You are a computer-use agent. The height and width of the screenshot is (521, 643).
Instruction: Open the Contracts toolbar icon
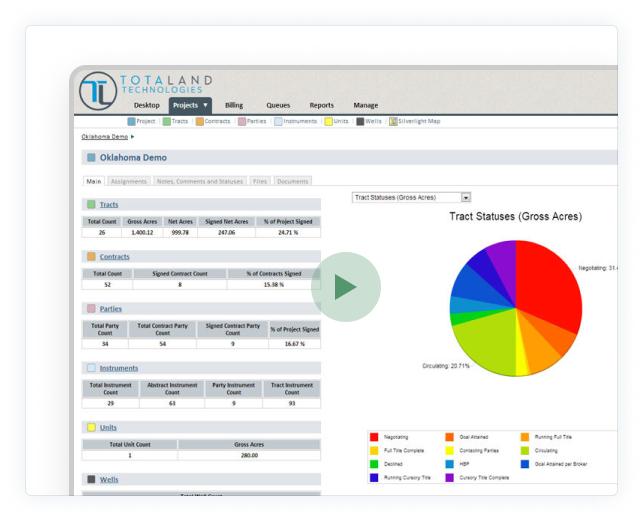[200, 121]
